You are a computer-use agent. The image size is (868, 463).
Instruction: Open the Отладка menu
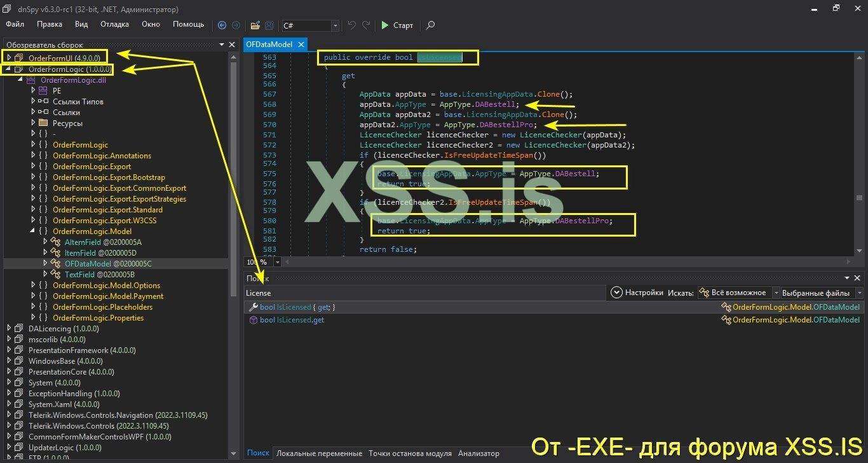tap(114, 24)
